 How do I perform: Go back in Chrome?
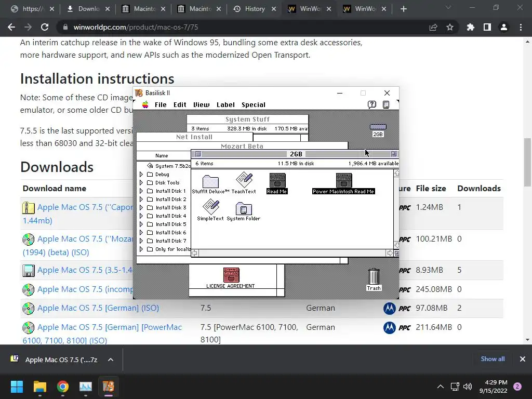(x=11, y=27)
